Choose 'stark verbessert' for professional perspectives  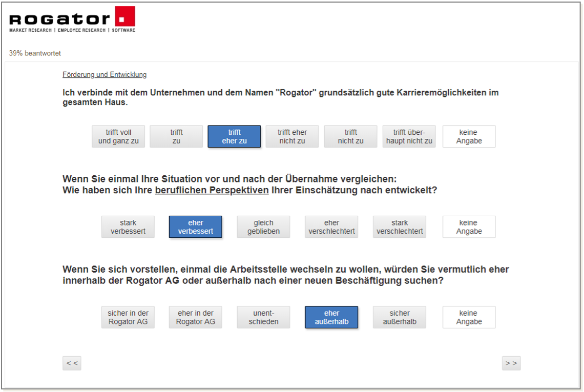pyautogui.click(x=128, y=227)
